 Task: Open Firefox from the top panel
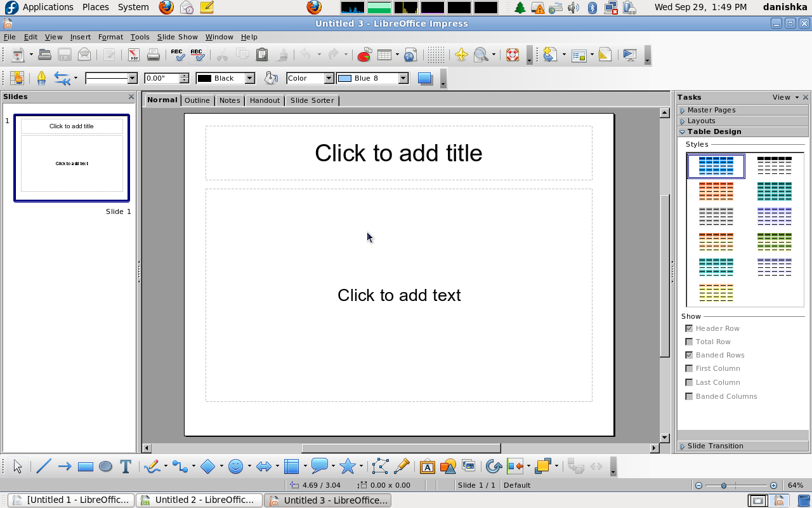[x=166, y=7]
